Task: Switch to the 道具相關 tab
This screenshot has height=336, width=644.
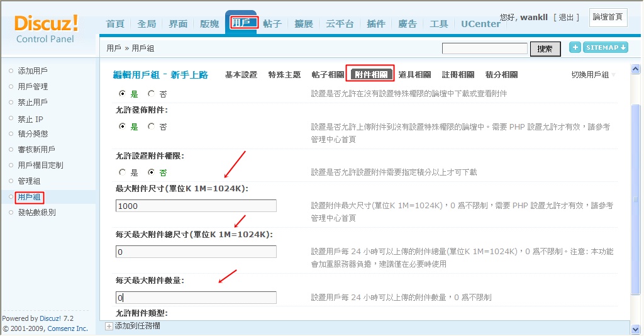Action: point(414,75)
